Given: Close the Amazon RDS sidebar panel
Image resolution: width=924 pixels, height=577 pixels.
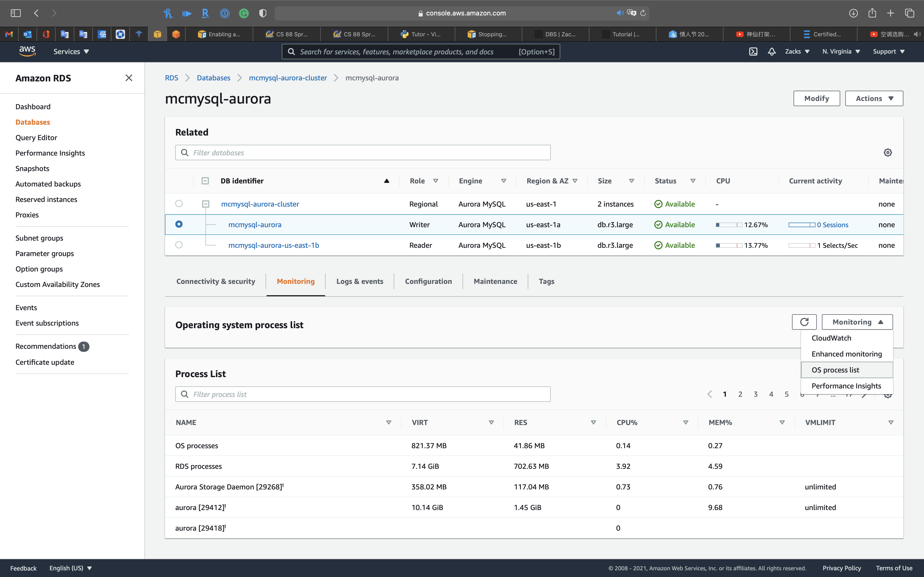Looking at the screenshot, I should point(129,78).
